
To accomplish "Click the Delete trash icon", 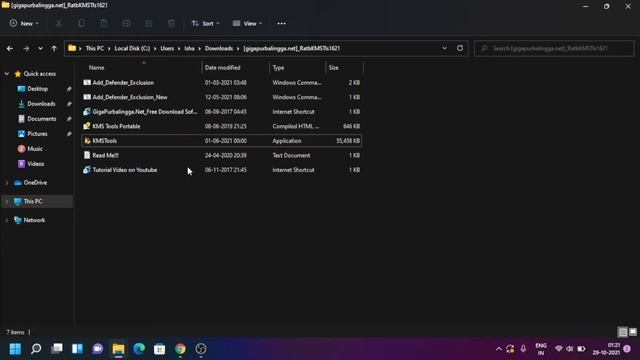I will pyautogui.click(x=171, y=23).
